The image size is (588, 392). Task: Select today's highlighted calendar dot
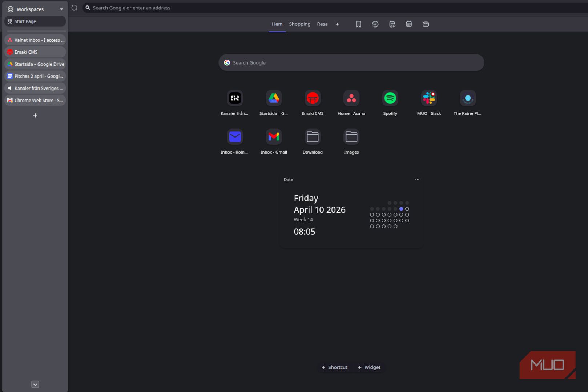click(x=401, y=209)
